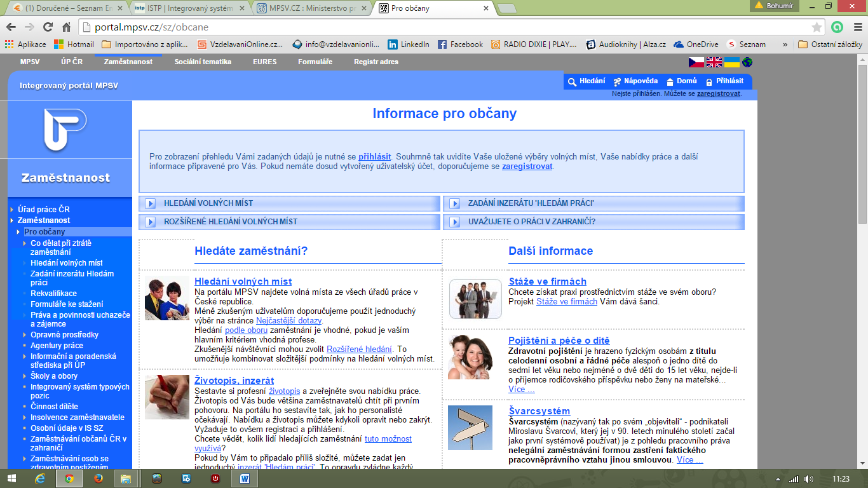Open Windows Start menu
Image resolution: width=868 pixels, height=488 pixels.
[x=13, y=478]
